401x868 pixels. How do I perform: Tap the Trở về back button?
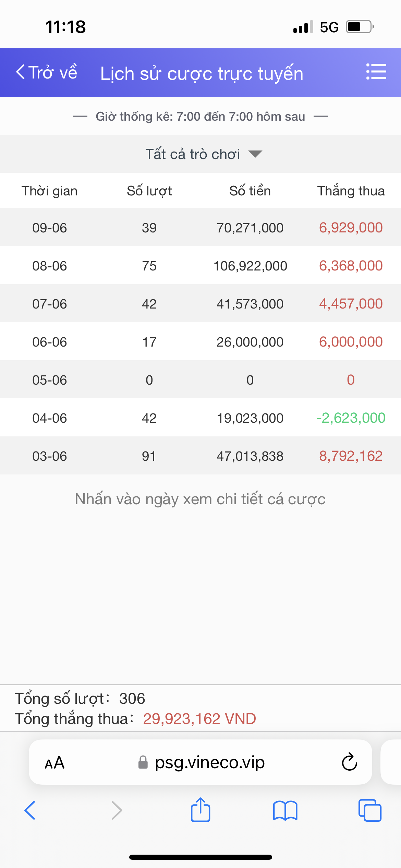[47, 73]
